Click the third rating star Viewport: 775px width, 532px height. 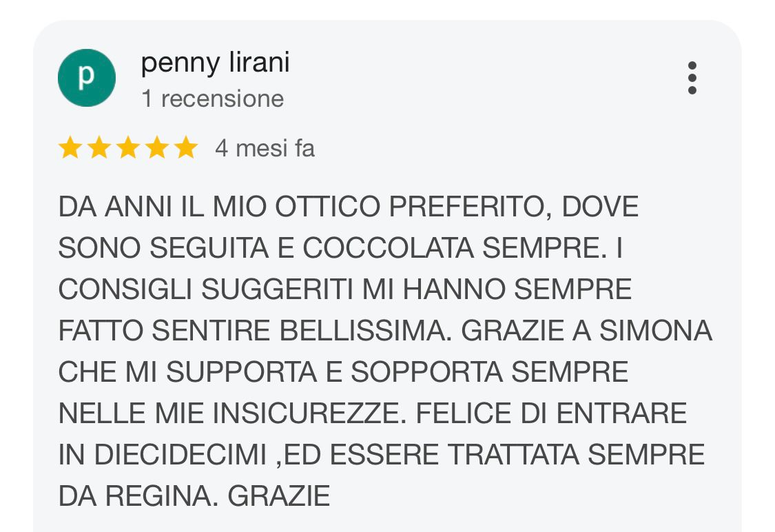click(127, 148)
